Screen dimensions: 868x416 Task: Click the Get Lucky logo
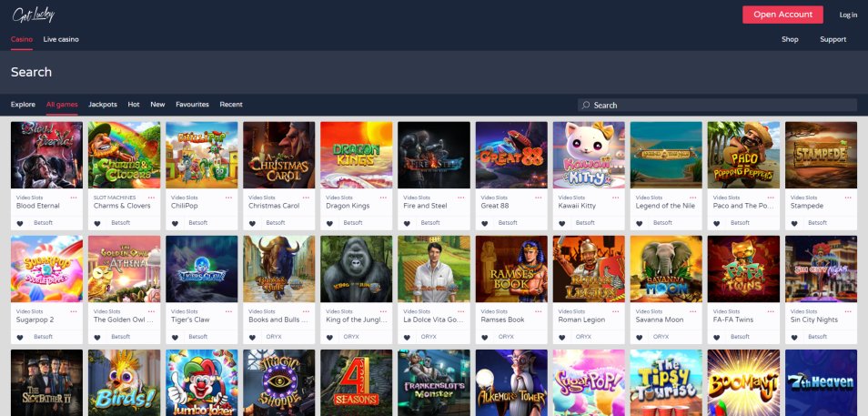(34, 15)
